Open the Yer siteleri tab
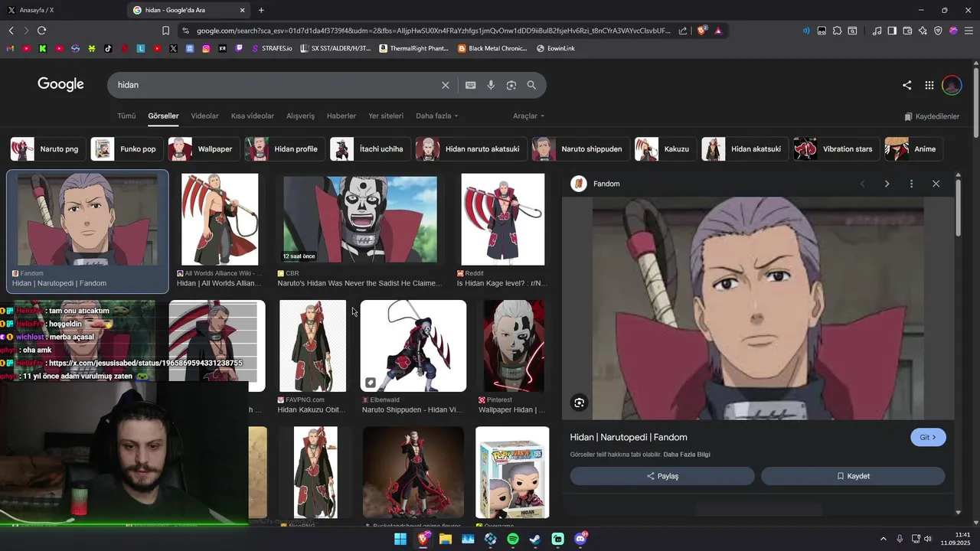The image size is (980, 551). tap(386, 116)
